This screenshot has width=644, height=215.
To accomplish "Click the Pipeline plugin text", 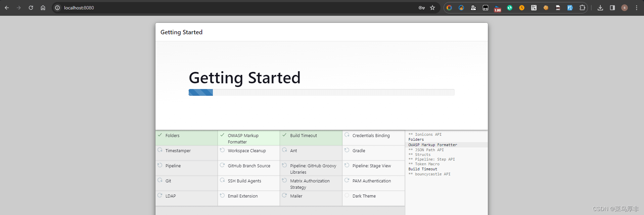I will [x=173, y=166].
